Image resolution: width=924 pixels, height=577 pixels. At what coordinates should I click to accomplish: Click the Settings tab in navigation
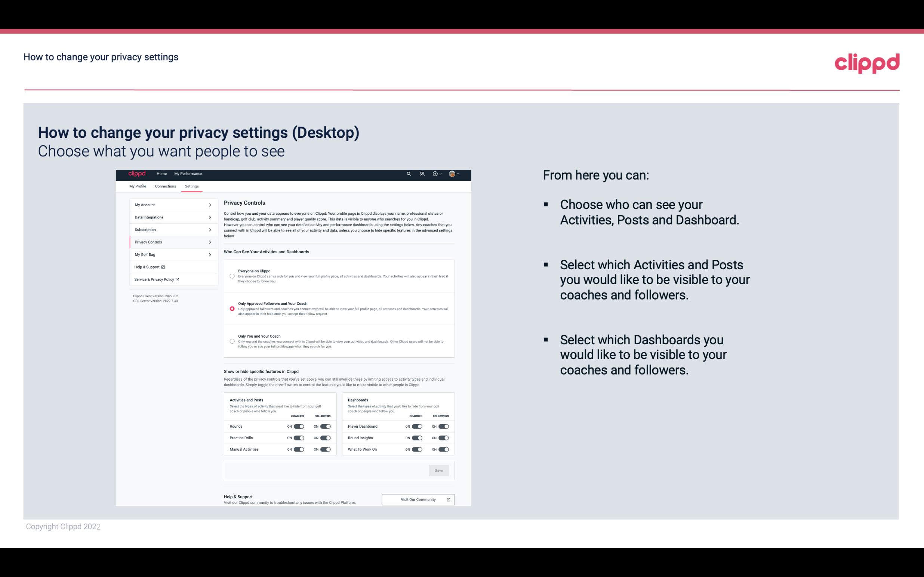point(192,186)
